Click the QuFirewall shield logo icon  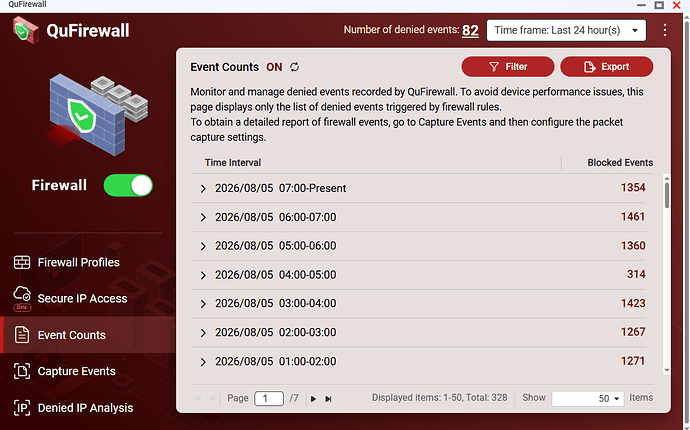pos(26,30)
